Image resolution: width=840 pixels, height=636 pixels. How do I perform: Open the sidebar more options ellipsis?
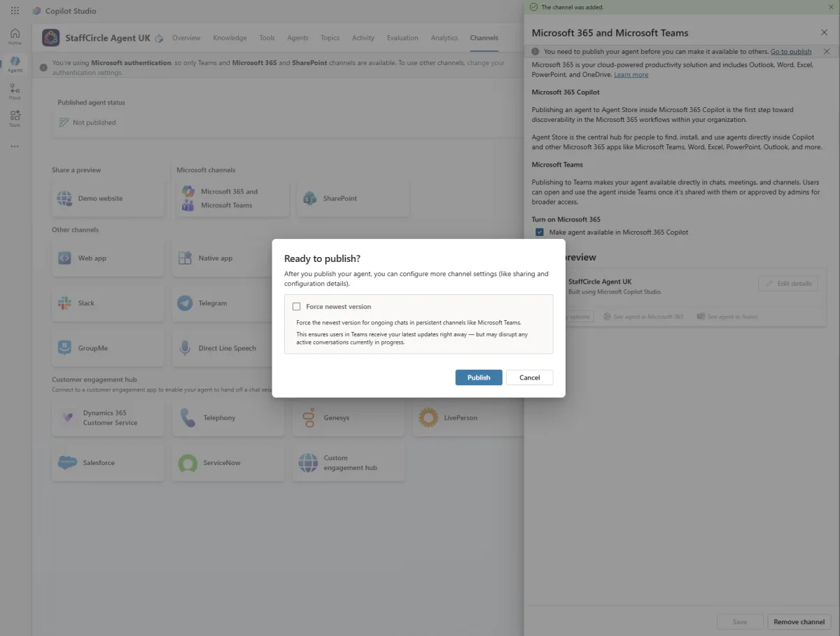point(15,146)
